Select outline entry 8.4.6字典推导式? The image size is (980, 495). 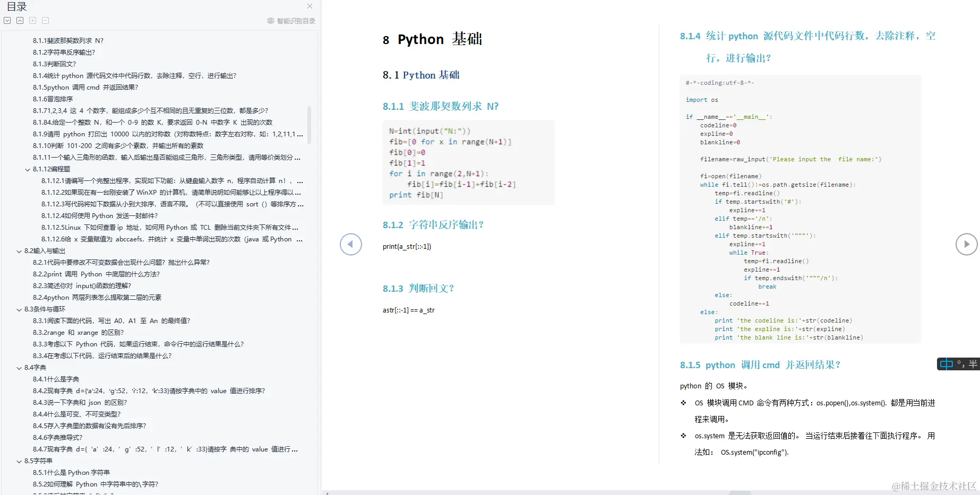pos(57,438)
